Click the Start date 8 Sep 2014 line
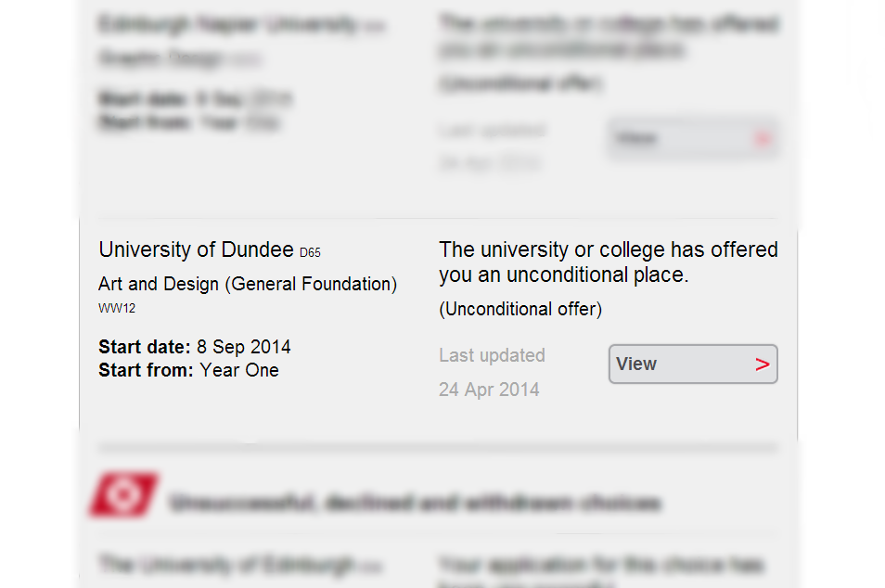Screen dimensions: 885x588 (195, 347)
